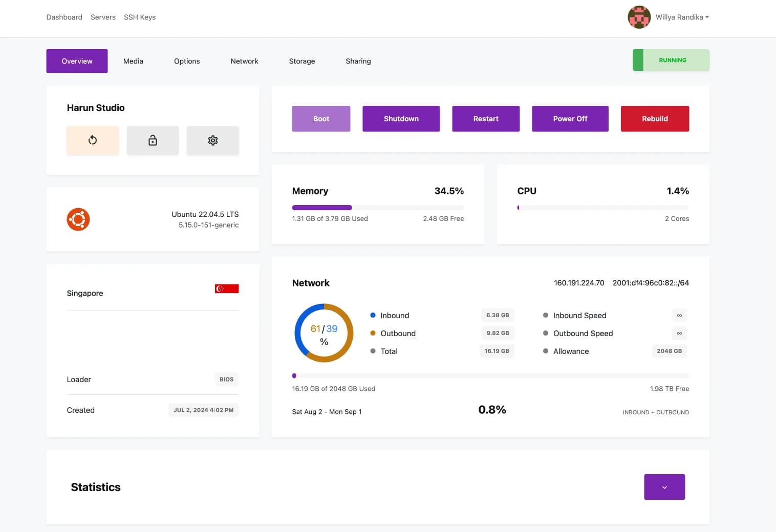The height and width of the screenshot is (532, 776).
Task: Expand the Statistics section chevron
Action: coord(664,487)
